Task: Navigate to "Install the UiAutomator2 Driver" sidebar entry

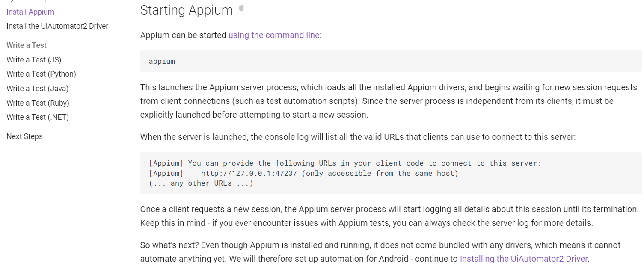Action: 57,26
